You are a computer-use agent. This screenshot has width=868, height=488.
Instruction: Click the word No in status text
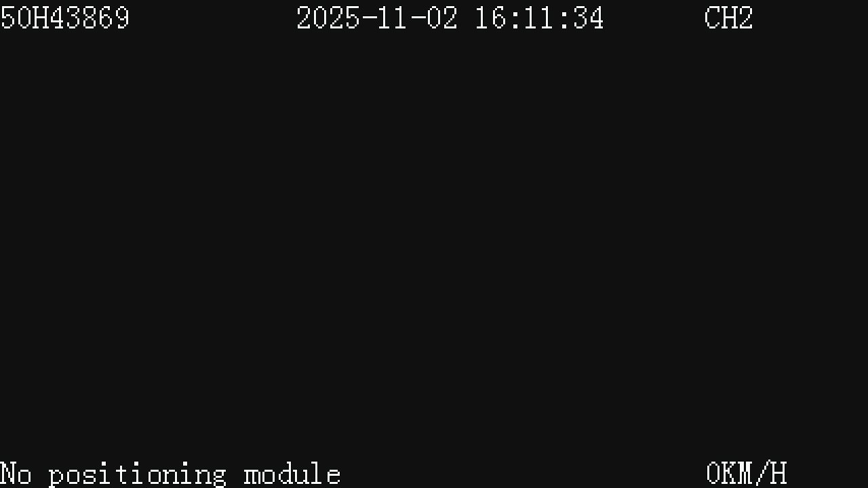16,474
